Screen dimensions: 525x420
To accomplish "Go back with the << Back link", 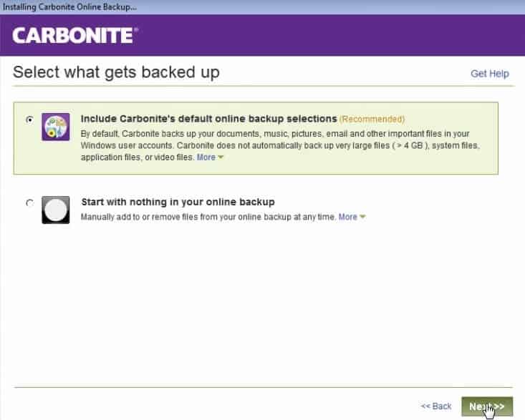I will [436, 406].
